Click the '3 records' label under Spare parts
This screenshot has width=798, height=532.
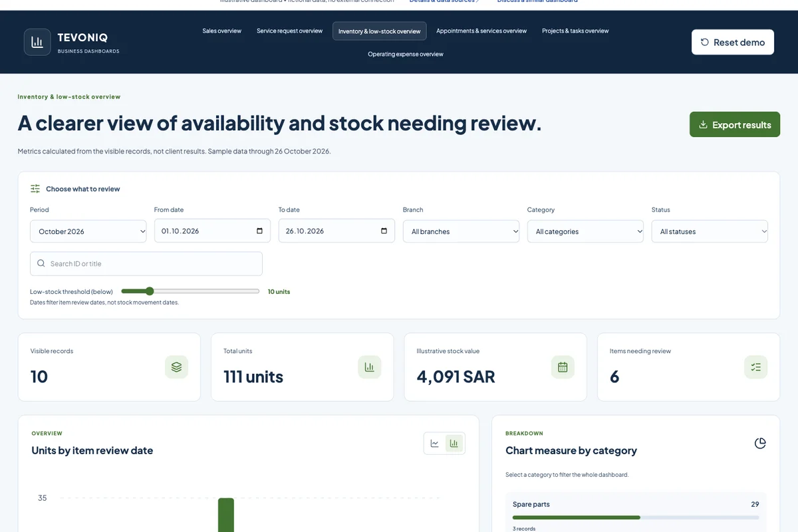tap(524, 529)
